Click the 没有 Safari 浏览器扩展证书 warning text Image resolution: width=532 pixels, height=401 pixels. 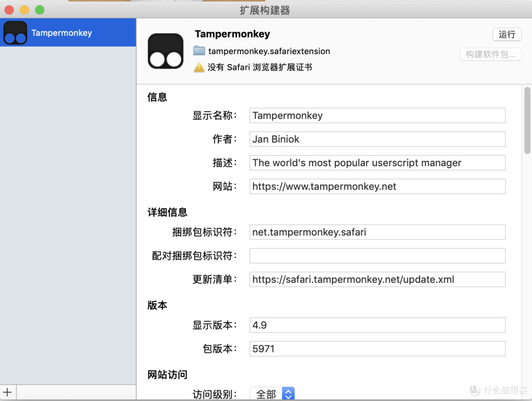[260, 67]
